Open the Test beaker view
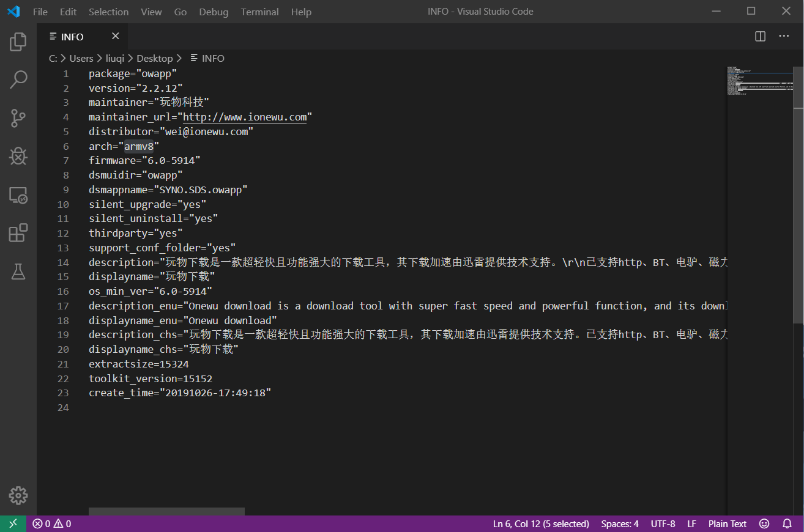This screenshot has height=532, width=804. (x=18, y=272)
